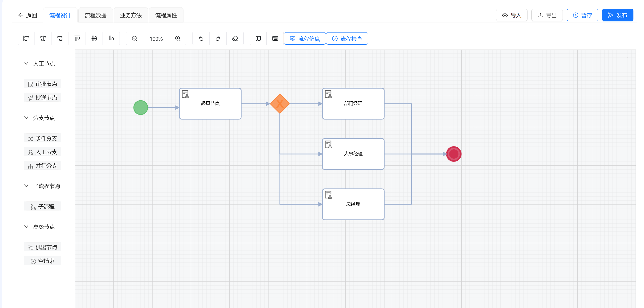Click the red end event circle
644x308 pixels.
point(454,154)
